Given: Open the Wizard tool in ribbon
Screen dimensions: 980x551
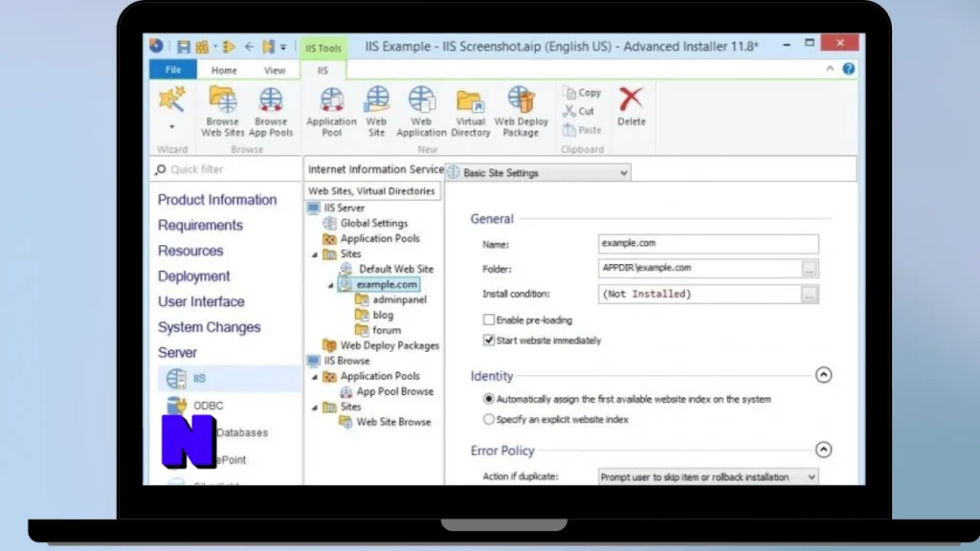Looking at the screenshot, I should tap(172, 99).
